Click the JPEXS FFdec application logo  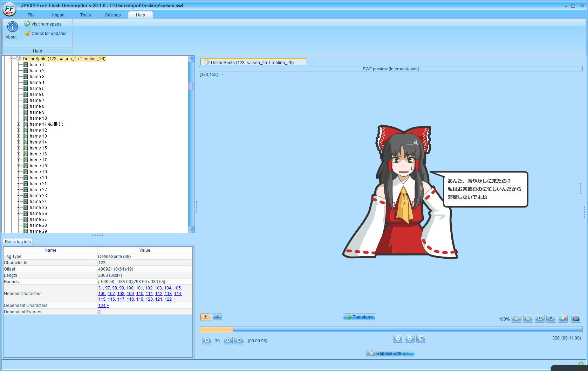(x=9, y=9)
